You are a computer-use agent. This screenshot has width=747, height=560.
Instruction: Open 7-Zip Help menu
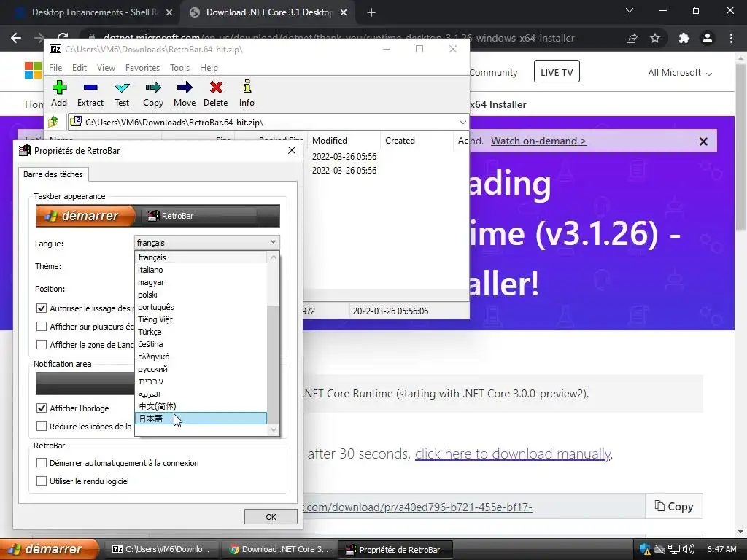point(209,68)
